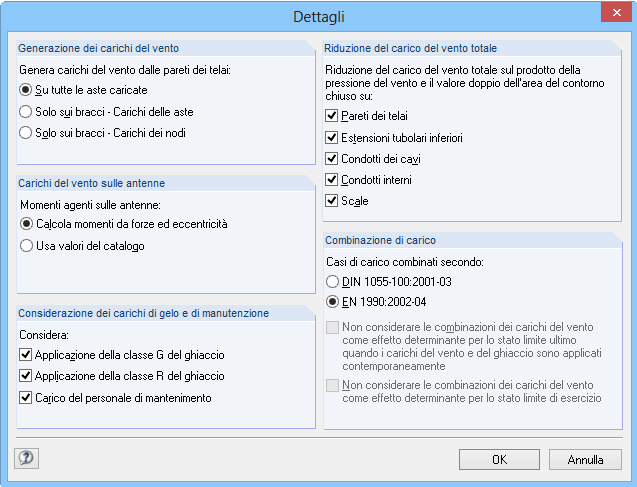Select 'Calcola momenti da forze ed eccentricità'
This screenshot has width=637, height=487.
[x=26, y=224]
